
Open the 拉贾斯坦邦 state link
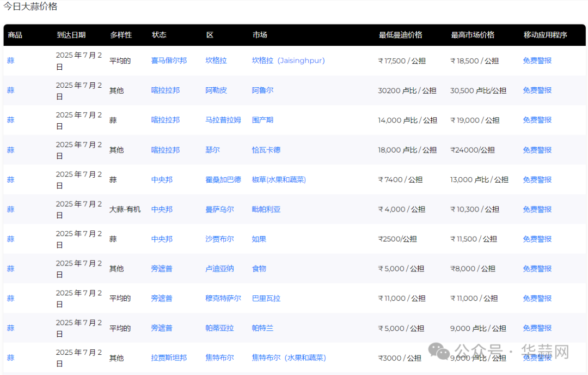(x=169, y=358)
